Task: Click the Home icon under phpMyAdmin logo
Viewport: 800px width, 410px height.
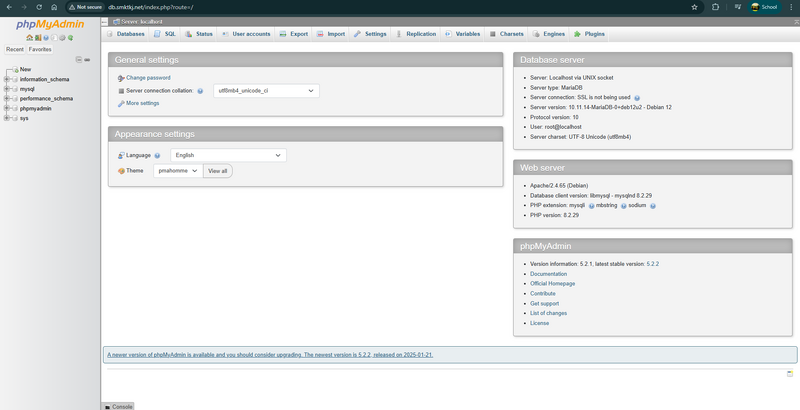Action: (x=29, y=38)
